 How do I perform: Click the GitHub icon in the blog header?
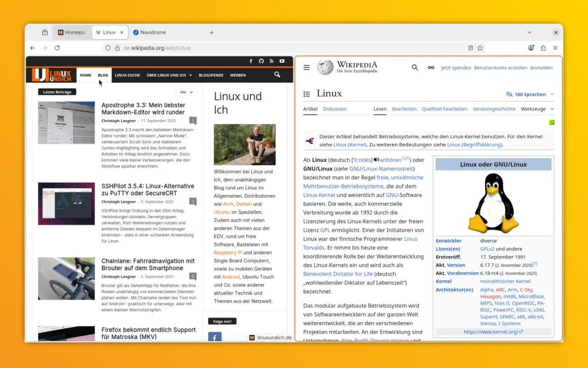click(262, 61)
